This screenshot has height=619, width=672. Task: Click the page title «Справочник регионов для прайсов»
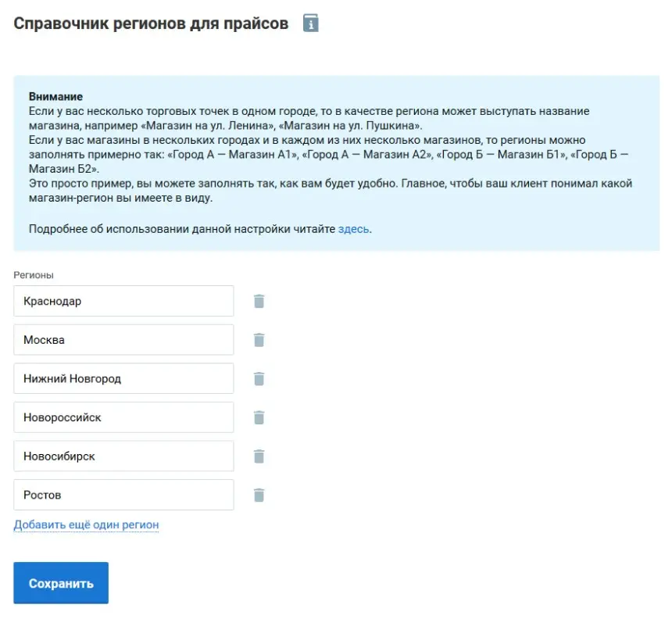(x=148, y=23)
